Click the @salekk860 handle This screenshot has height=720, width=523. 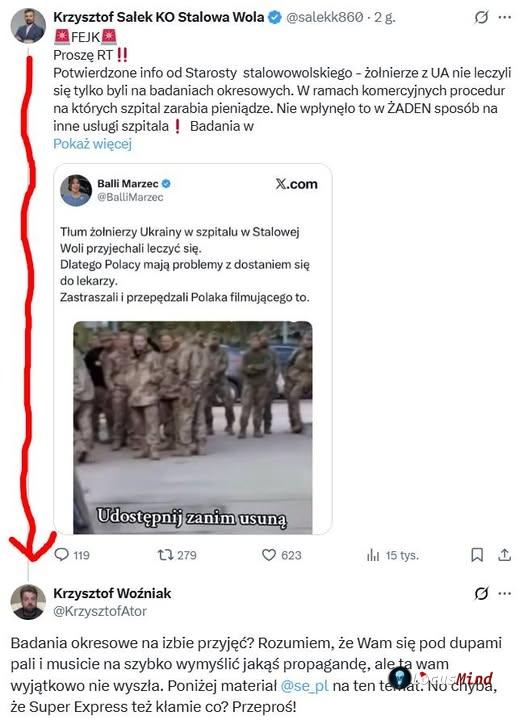point(324,17)
